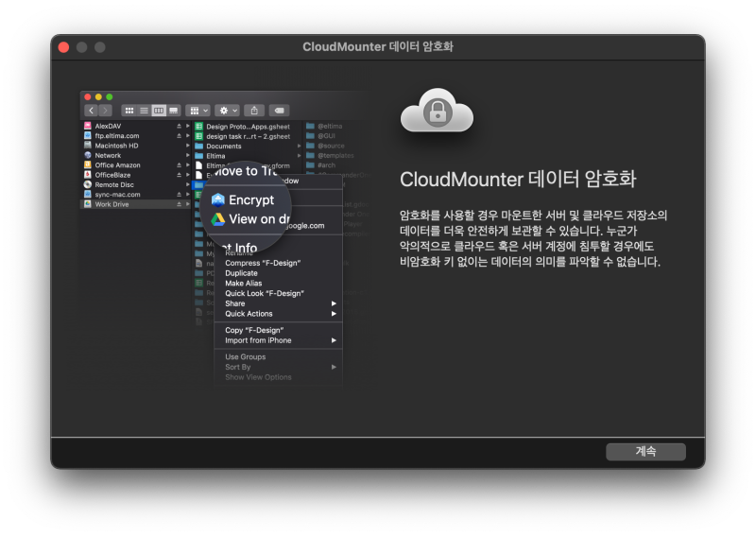Open the Eltima folder

pos(215,156)
